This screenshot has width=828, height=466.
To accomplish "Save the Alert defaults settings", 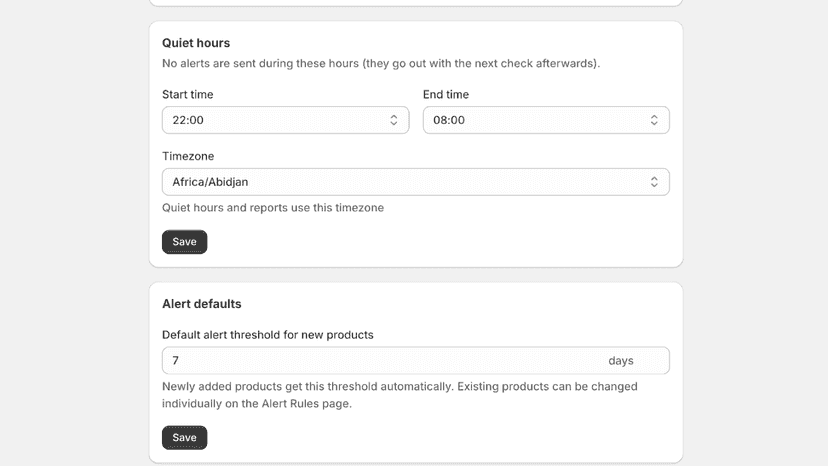I will [184, 437].
